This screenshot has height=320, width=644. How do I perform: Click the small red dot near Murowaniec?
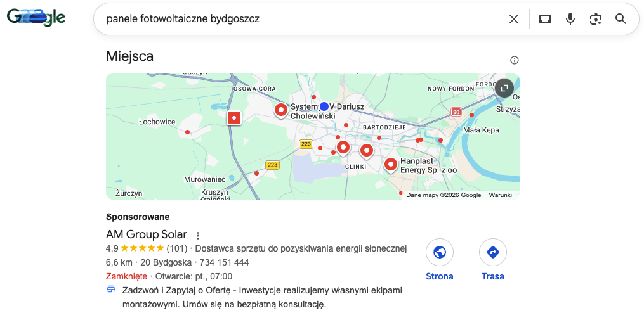tap(257, 173)
